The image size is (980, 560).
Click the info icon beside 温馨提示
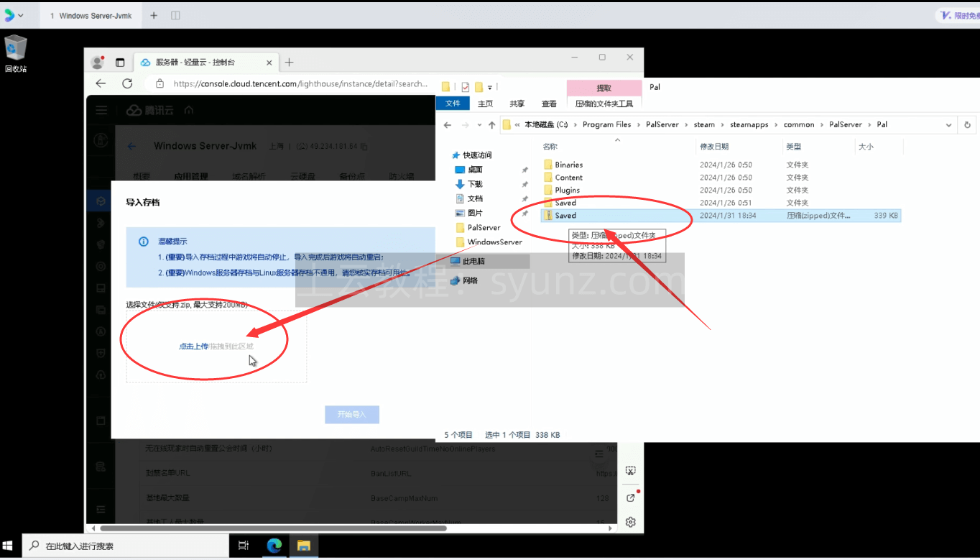pos(144,242)
